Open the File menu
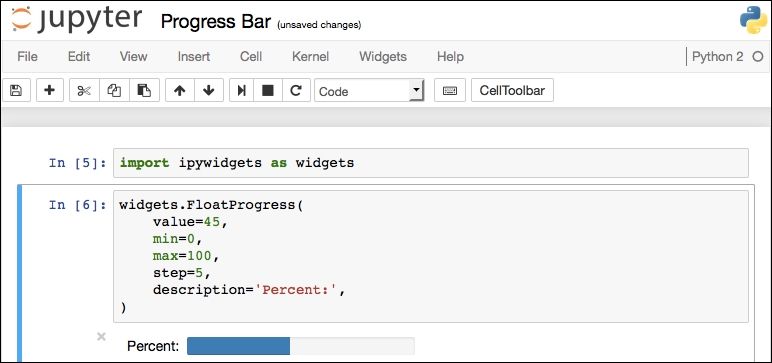 pos(27,57)
